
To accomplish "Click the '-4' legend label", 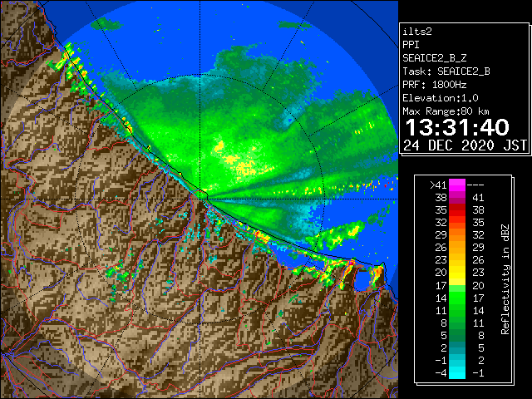I will click(x=441, y=372).
